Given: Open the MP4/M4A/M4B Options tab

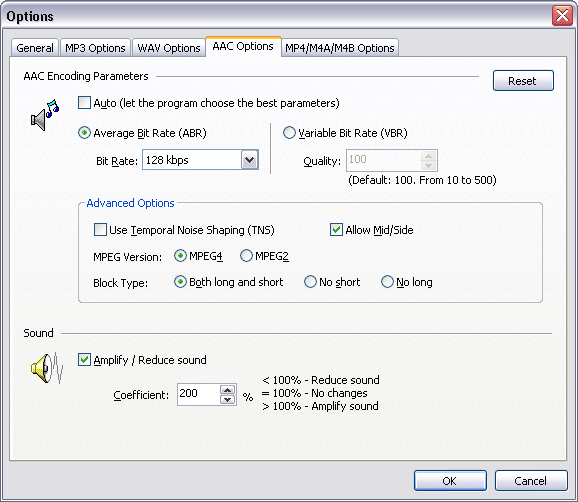Looking at the screenshot, I should point(340,48).
